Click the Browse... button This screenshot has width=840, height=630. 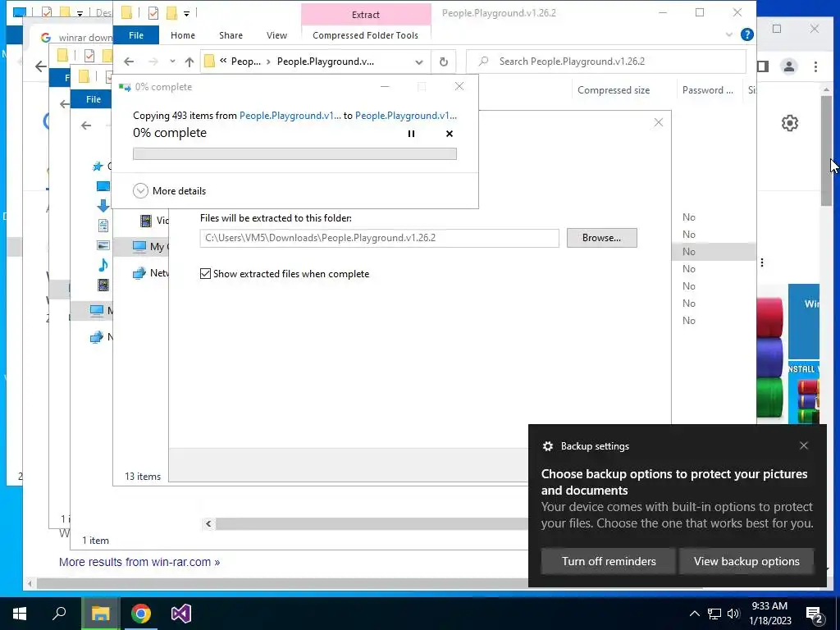pyautogui.click(x=601, y=238)
